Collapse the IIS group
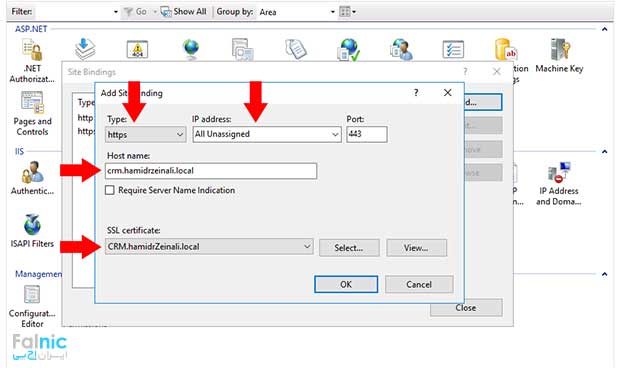 (x=605, y=151)
